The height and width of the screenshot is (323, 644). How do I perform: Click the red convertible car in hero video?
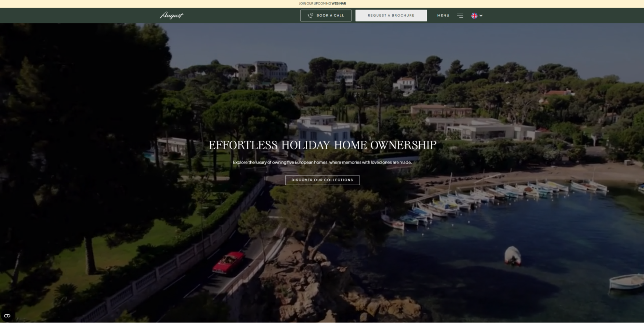point(228,262)
